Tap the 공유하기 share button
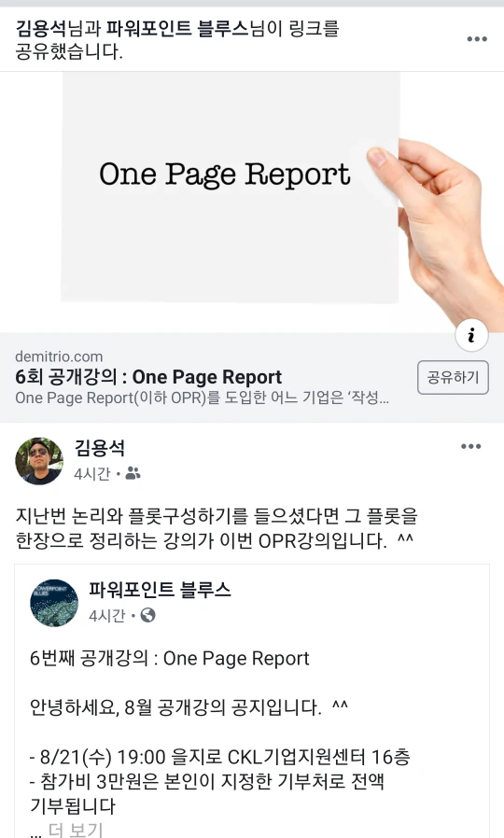 (453, 377)
